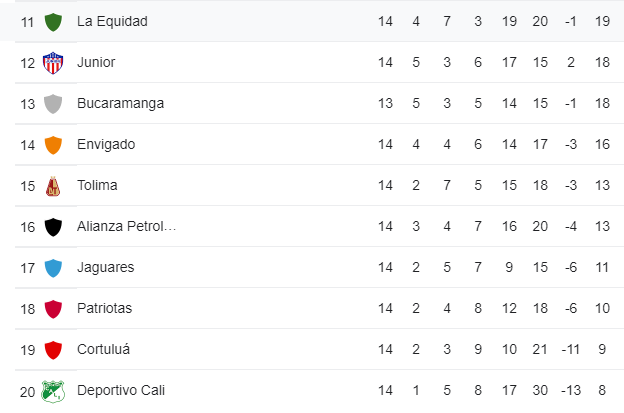
Task: Click the crimson Patriotas shield icon
Action: pyautogui.click(x=53, y=309)
